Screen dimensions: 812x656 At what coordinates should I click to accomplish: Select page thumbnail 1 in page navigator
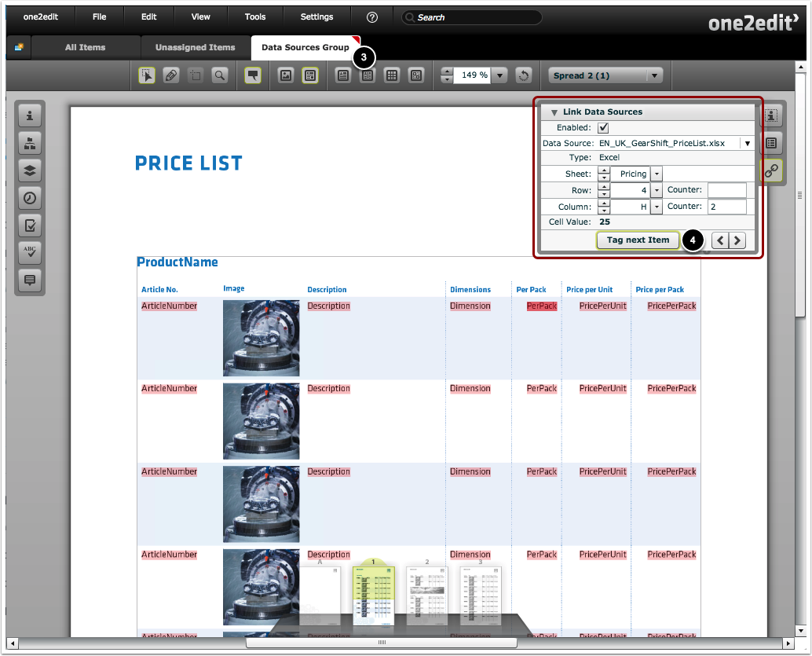(373, 596)
